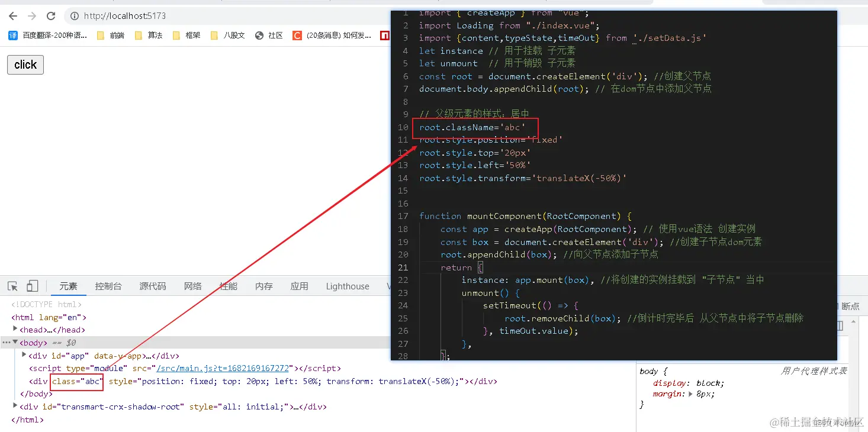Open the three-dots menu beside body node
The width and height of the screenshot is (868, 432).
6,343
